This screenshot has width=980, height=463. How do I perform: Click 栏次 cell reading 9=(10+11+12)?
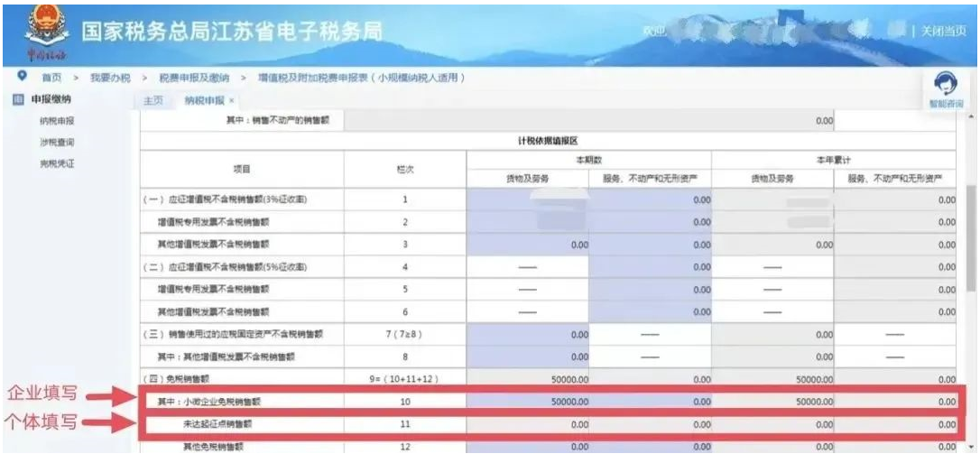click(405, 379)
